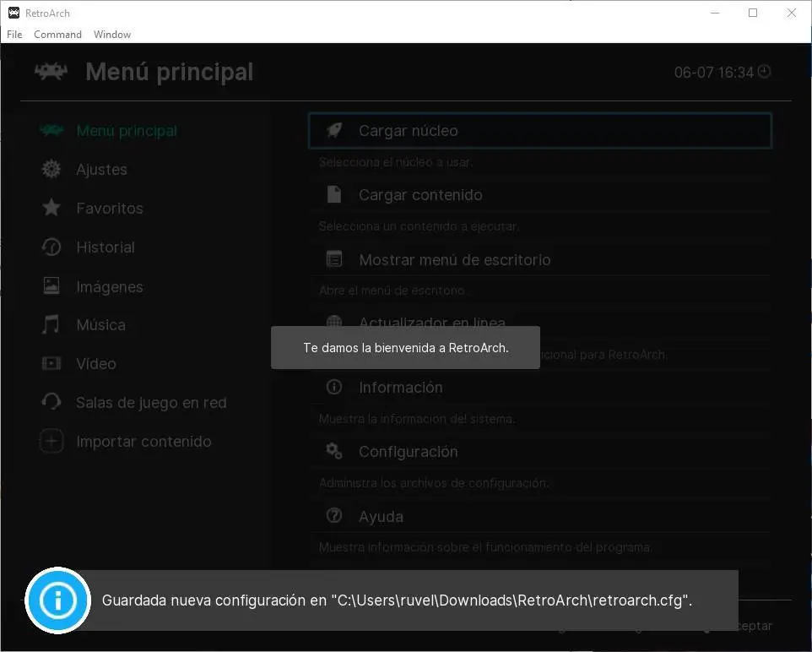
Task: Close the RetroArch window
Action: pyautogui.click(x=791, y=13)
